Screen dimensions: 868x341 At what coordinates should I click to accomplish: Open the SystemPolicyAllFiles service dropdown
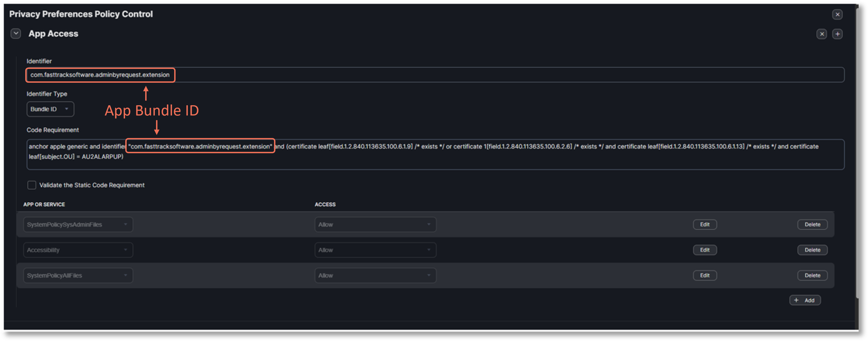pos(78,275)
